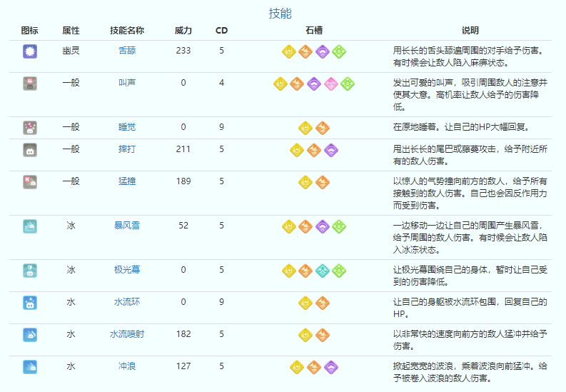Click the 说明 column header
Screen dimensions: 566x392
click(x=470, y=31)
